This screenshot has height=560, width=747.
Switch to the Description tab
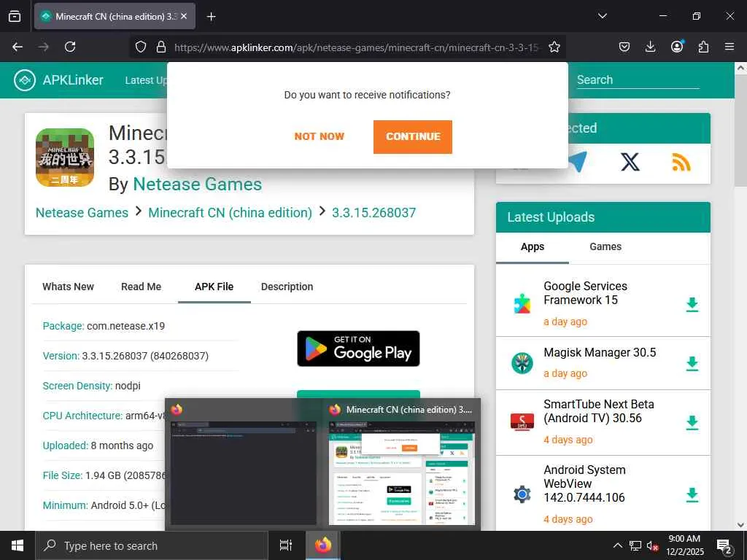coord(287,287)
